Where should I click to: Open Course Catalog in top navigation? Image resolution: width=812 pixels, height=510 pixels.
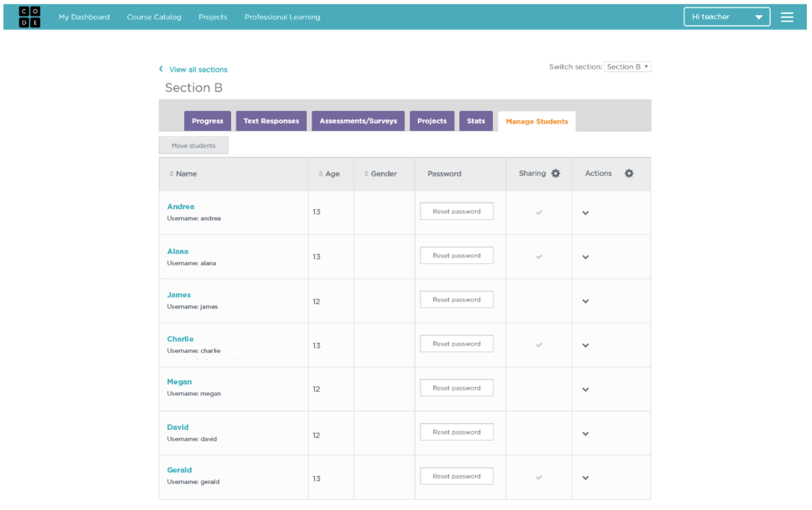pyautogui.click(x=154, y=17)
